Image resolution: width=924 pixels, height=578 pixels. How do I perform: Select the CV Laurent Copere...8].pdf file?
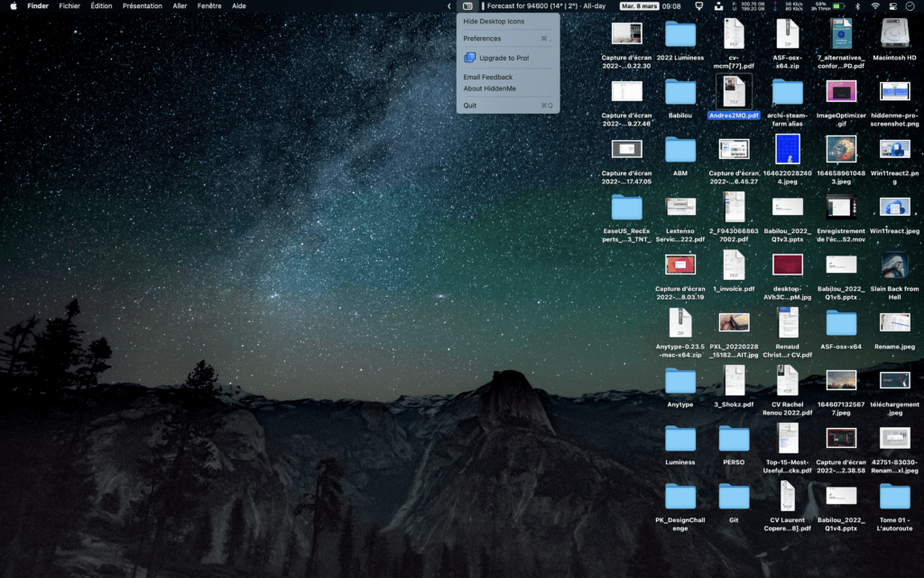[787, 496]
